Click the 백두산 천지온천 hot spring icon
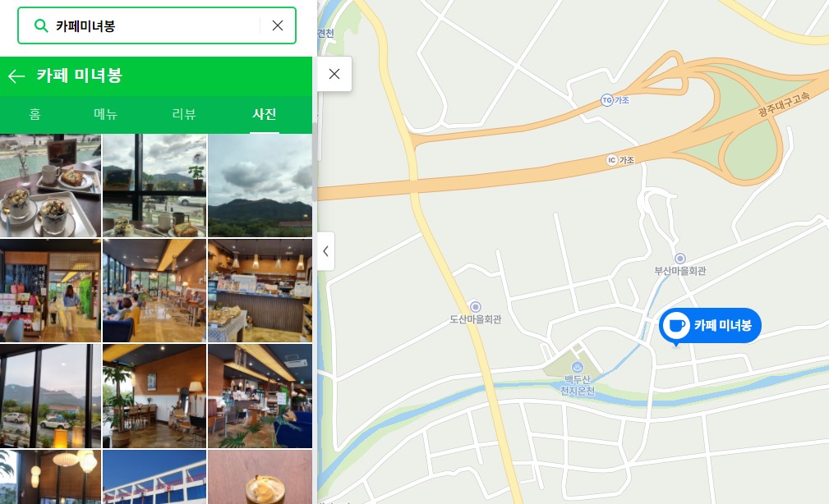Screen dimensions: 829x504 coord(578,367)
